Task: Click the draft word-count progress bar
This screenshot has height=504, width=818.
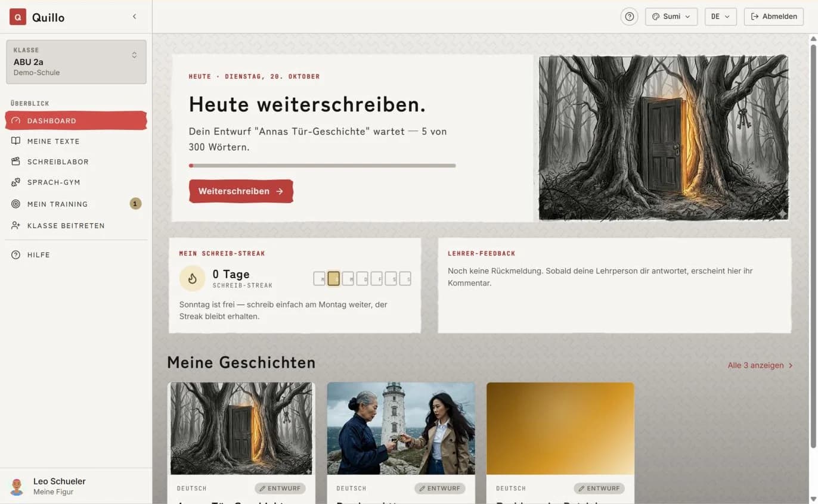Action: click(322, 166)
